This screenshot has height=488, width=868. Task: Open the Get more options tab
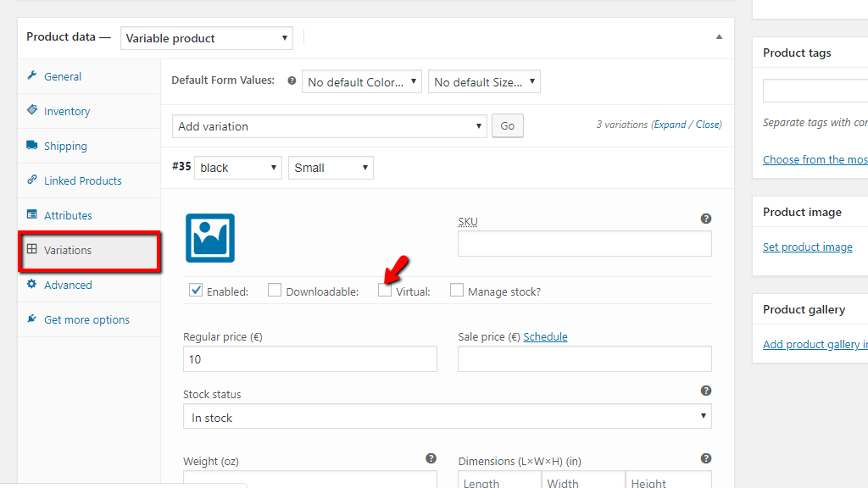pos(89,319)
